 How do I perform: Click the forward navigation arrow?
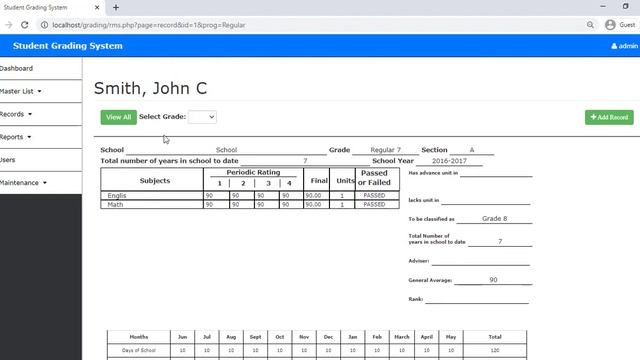[x=8, y=25]
